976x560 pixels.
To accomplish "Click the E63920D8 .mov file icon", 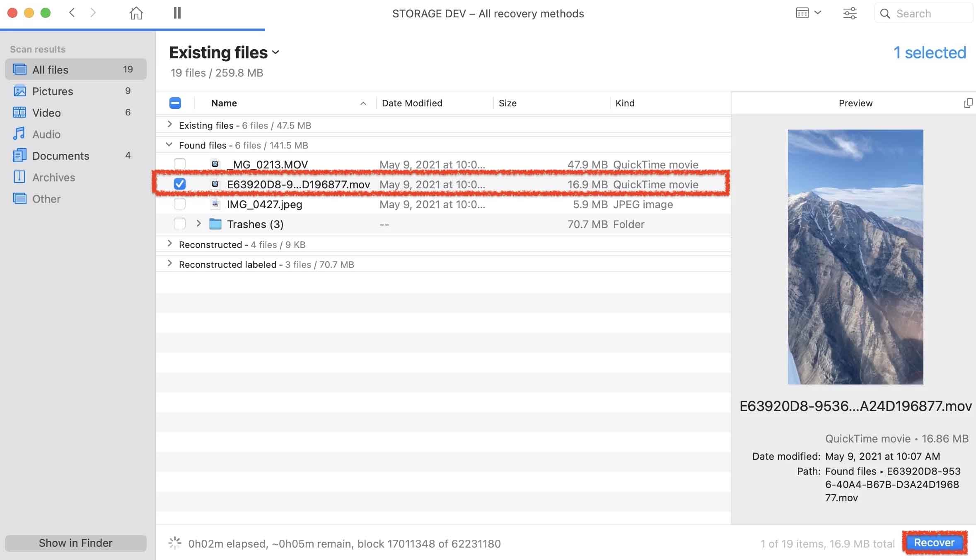I will click(x=215, y=184).
